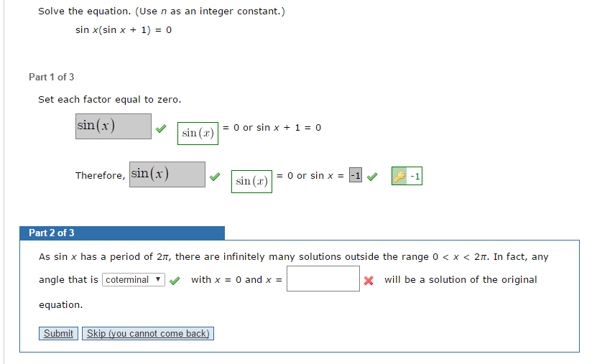Click the green-bordered sin(x) preview in the Therefore row
Screen dimensions: 597x364
point(251,181)
